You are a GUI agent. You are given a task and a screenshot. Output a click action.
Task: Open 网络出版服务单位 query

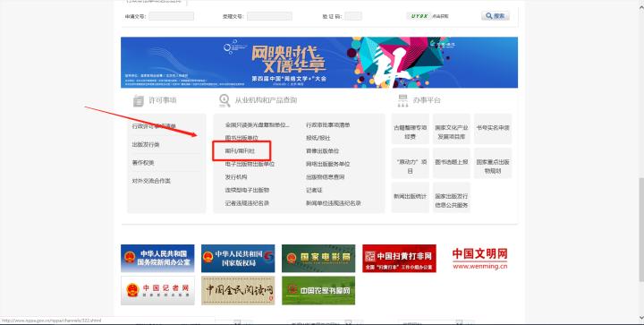tap(327, 164)
